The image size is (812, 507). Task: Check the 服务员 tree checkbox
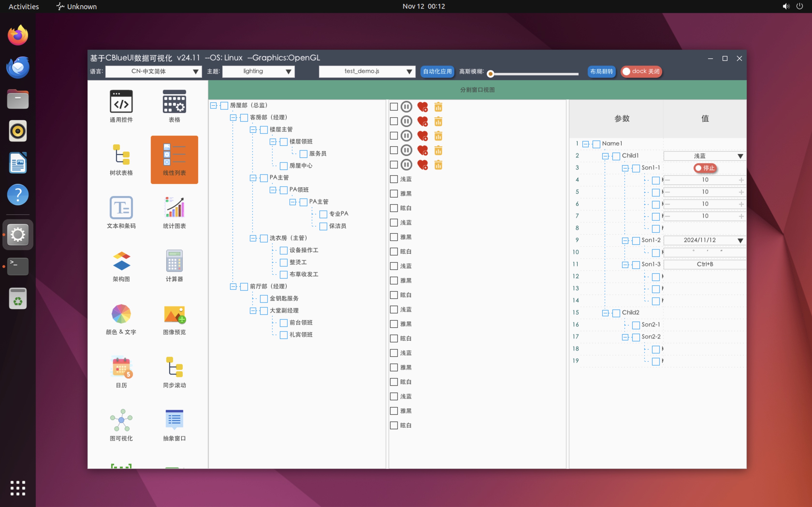(x=303, y=154)
